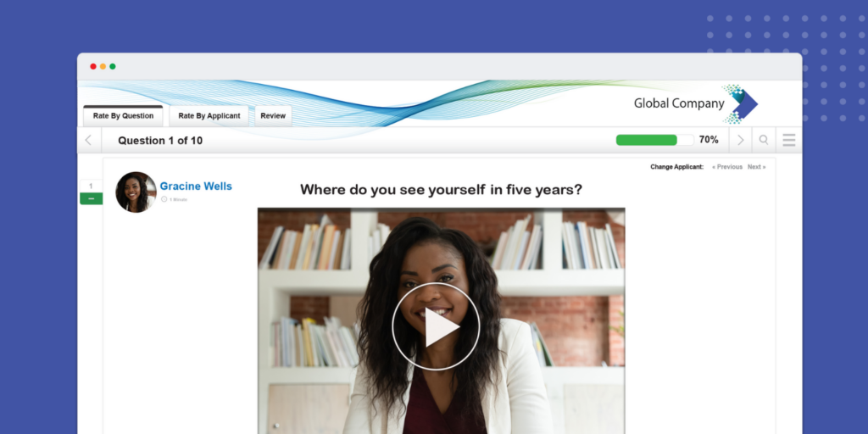Play the applicant's video answer
The image size is (868, 434).
tap(436, 326)
